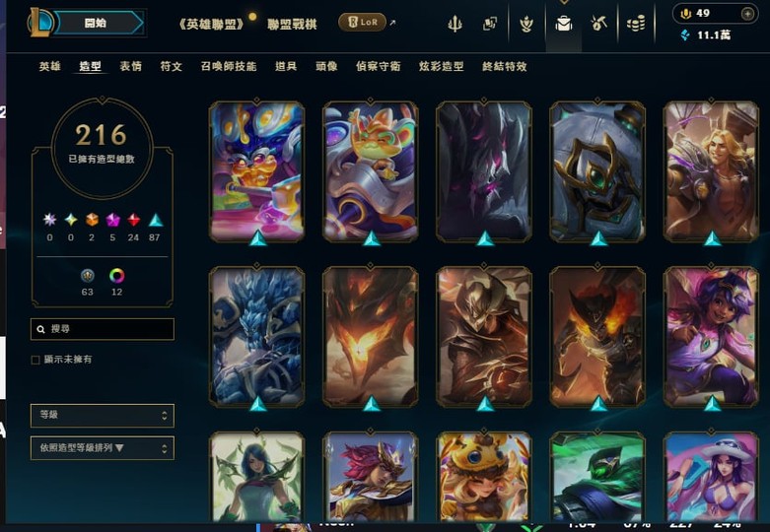Click the Legacy skins icon showing 63

[x=88, y=276]
